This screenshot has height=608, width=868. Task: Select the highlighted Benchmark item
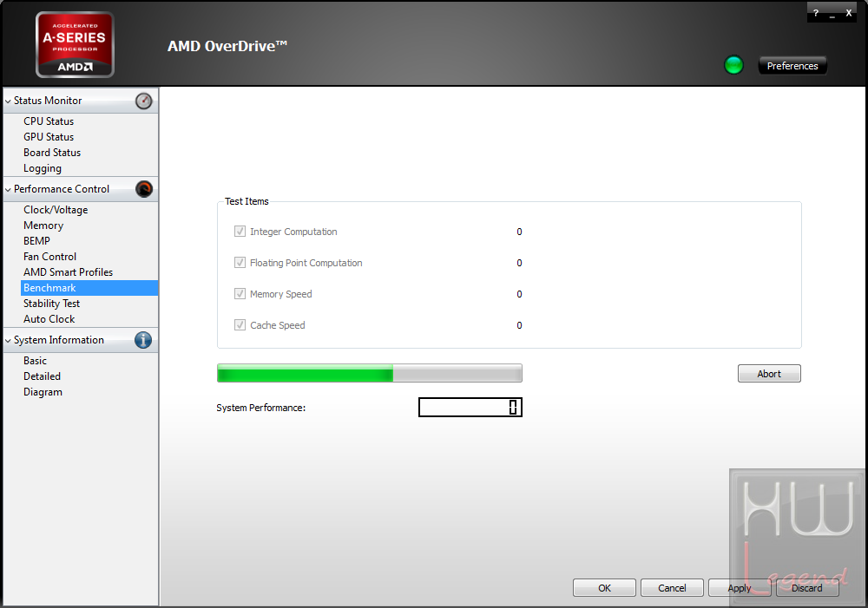point(89,288)
